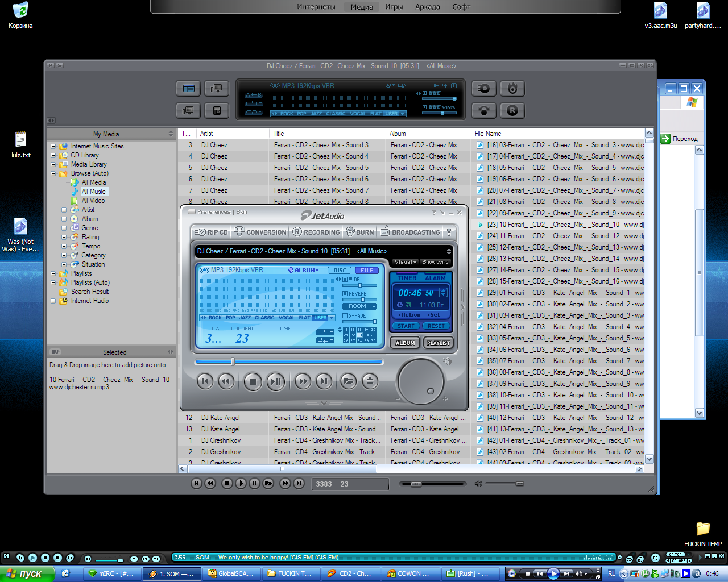Click the timer RESET button
Viewport: 728px width, 582px height.
point(436,326)
